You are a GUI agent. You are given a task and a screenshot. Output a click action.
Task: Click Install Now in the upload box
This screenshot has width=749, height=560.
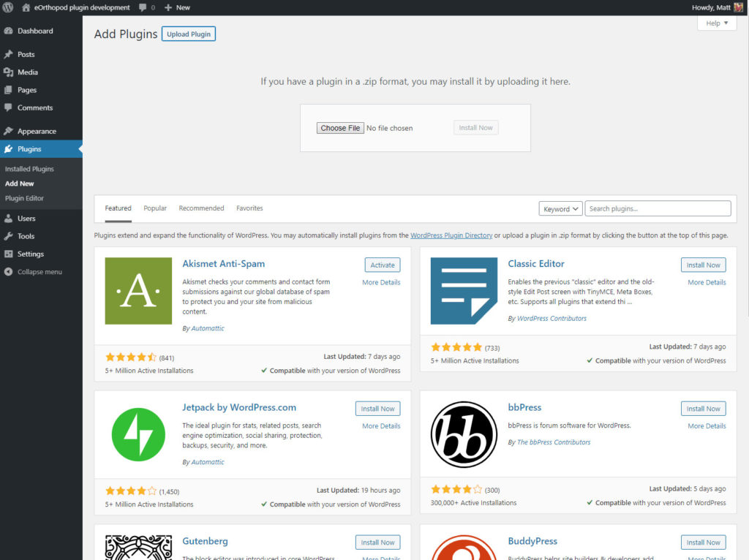[475, 127]
